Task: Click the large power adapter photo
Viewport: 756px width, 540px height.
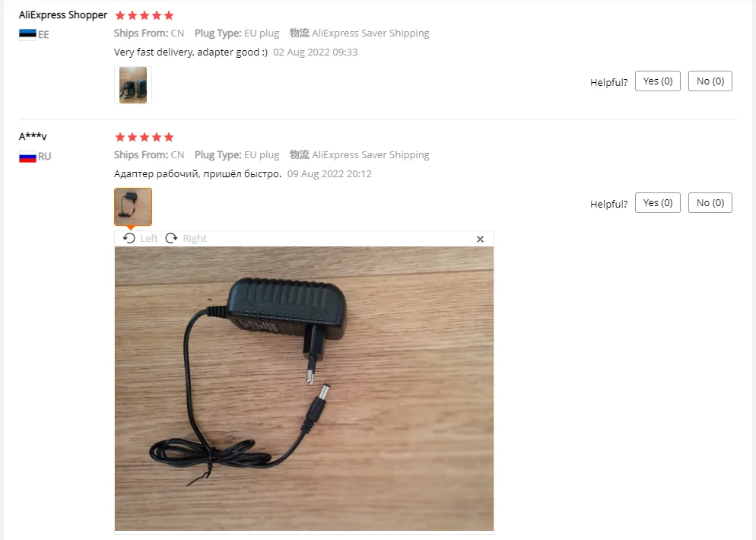Action: [x=304, y=389]
